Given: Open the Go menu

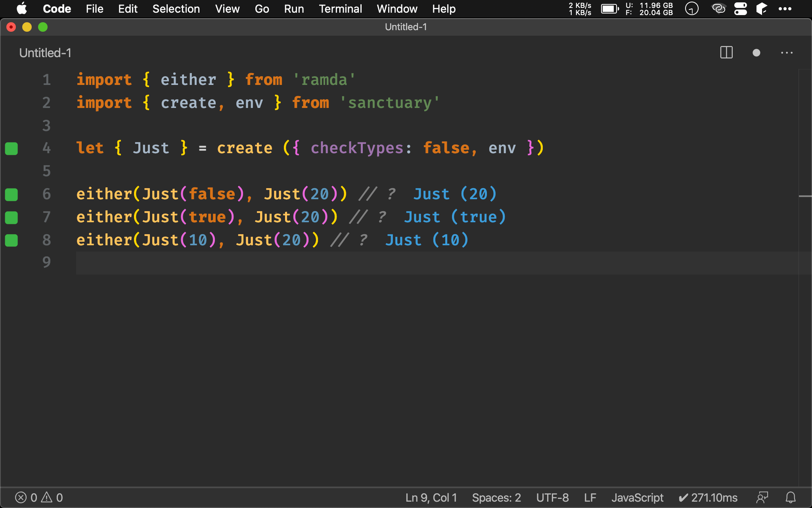Looking at the screenshot, I should 262,9.
